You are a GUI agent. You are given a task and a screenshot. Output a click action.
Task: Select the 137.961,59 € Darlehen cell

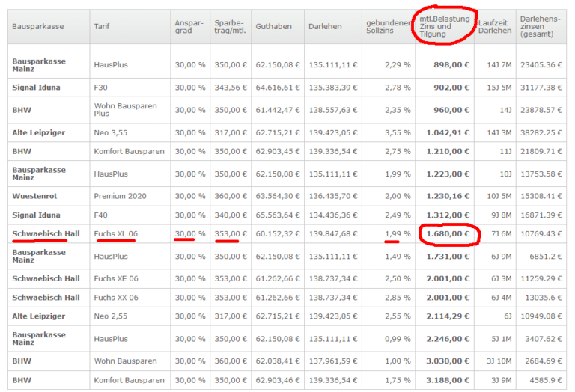pos(333,361)
